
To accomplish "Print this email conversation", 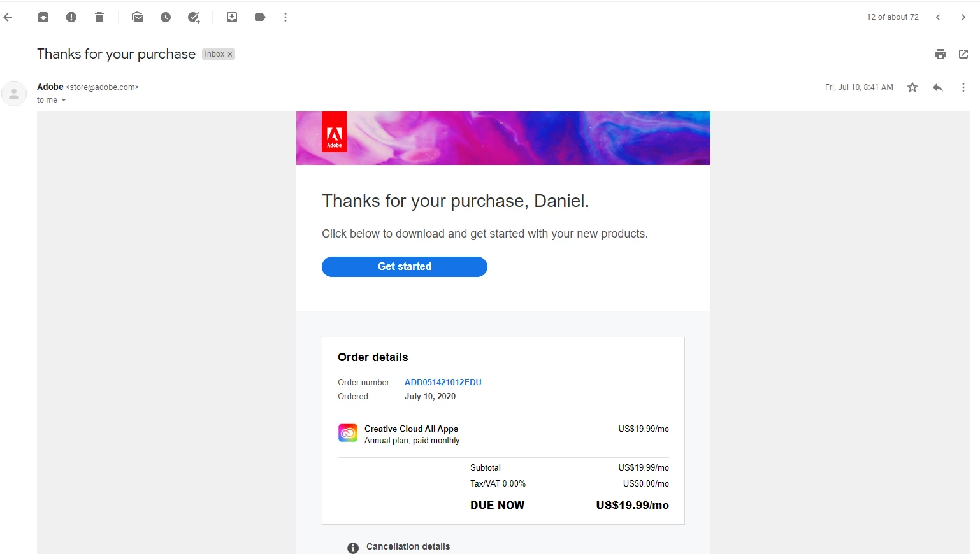I will click(940, 54).
